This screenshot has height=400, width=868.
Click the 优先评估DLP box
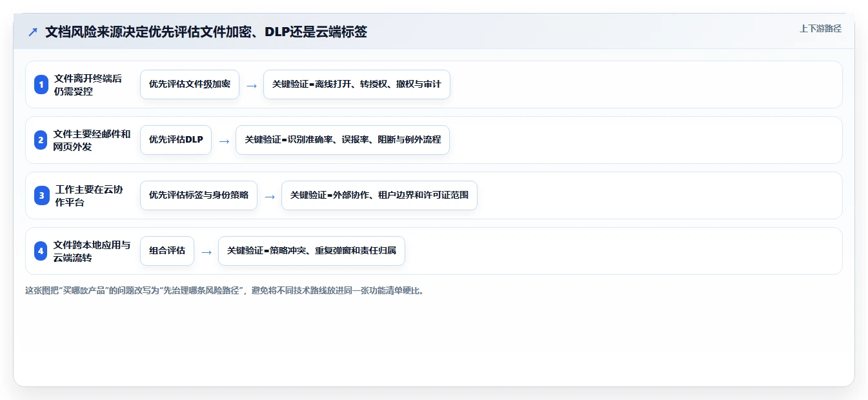pyautogui.click(x=176, y=140)
